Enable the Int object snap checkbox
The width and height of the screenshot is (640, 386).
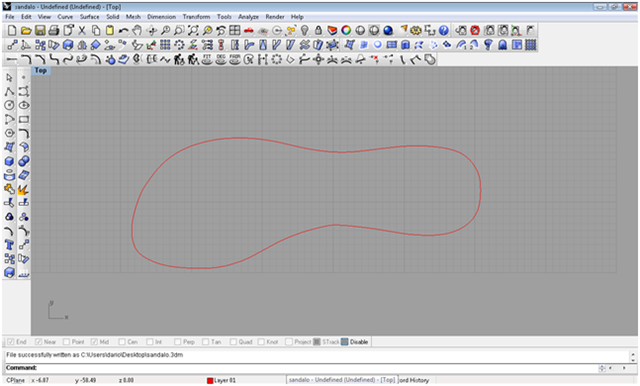click(150, 342)
